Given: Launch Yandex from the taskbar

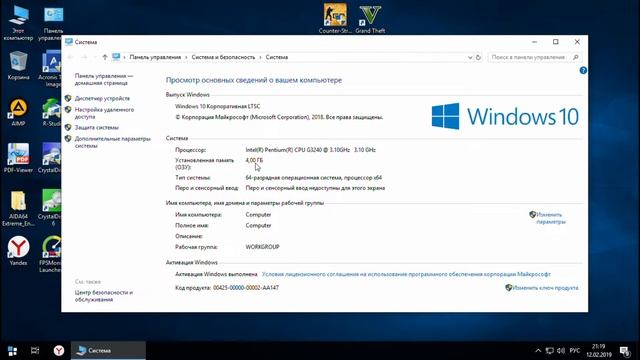Looking at the screenshot, I should 59,351.
